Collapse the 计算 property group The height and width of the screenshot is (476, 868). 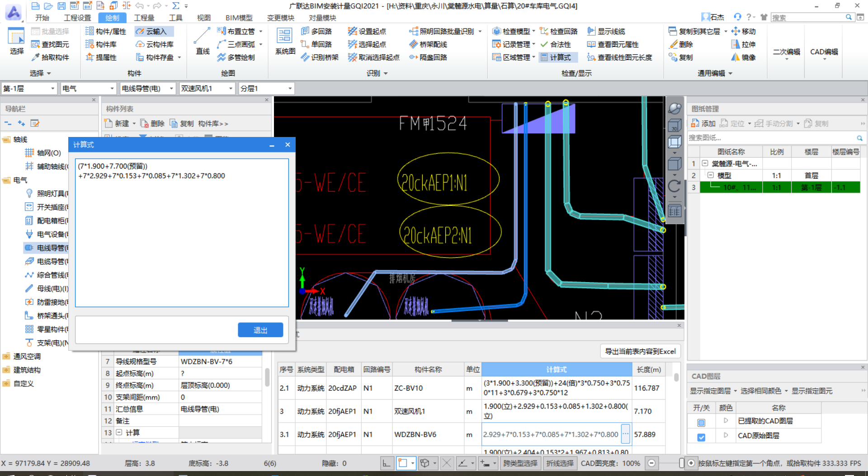(119, 432)
